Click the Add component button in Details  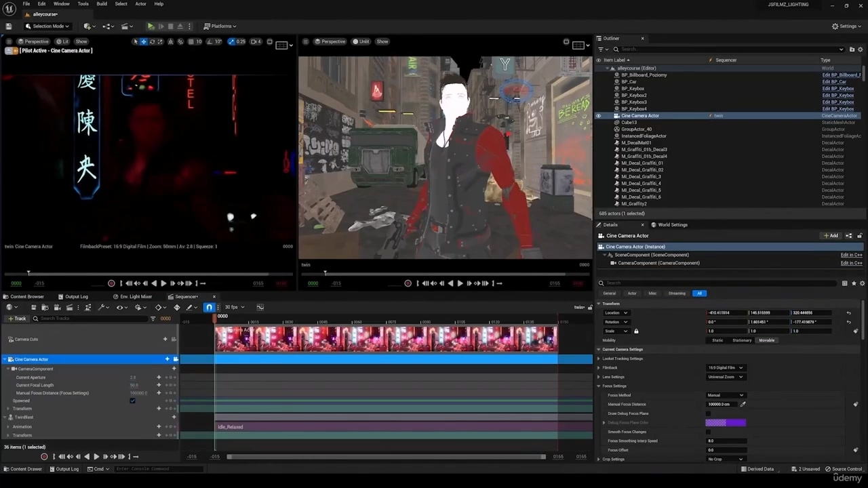831,236
